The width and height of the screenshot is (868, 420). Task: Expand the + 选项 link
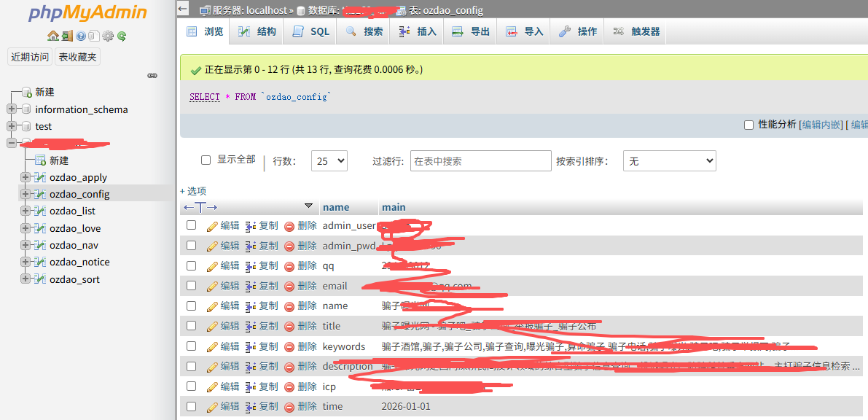[193, 191]
